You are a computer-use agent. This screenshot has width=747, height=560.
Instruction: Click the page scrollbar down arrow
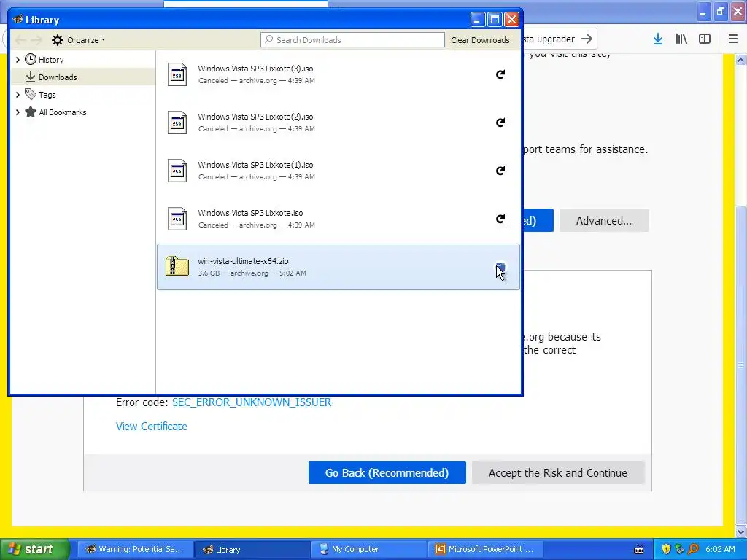pyautogui.click(x=740, y=531)
